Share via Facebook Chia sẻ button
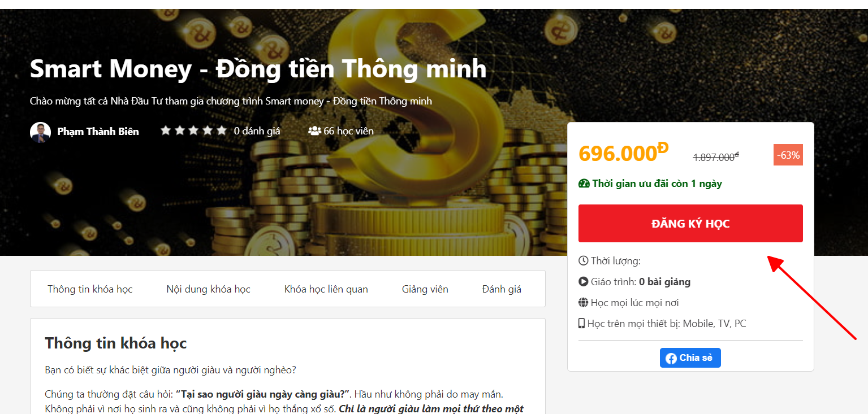The width and height of the screenshot is (868, 414). point(690,358)
